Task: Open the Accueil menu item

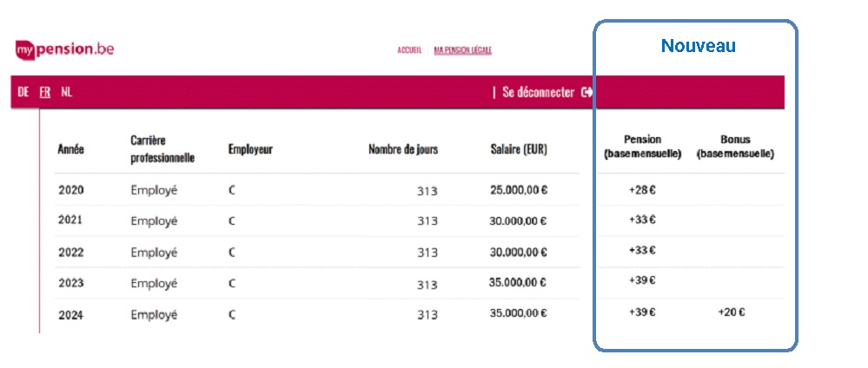Action: point(409,50)
